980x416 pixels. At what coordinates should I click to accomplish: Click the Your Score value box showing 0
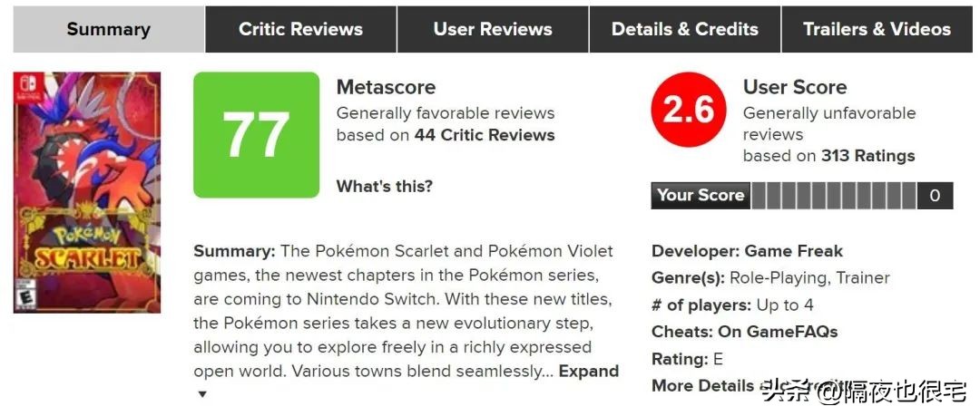coord(935,196)
